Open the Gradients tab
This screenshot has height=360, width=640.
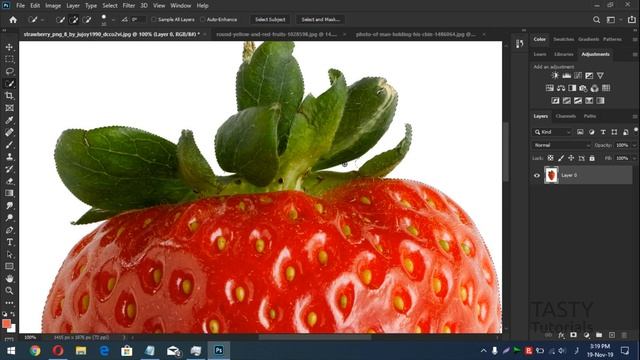(588, 39)
